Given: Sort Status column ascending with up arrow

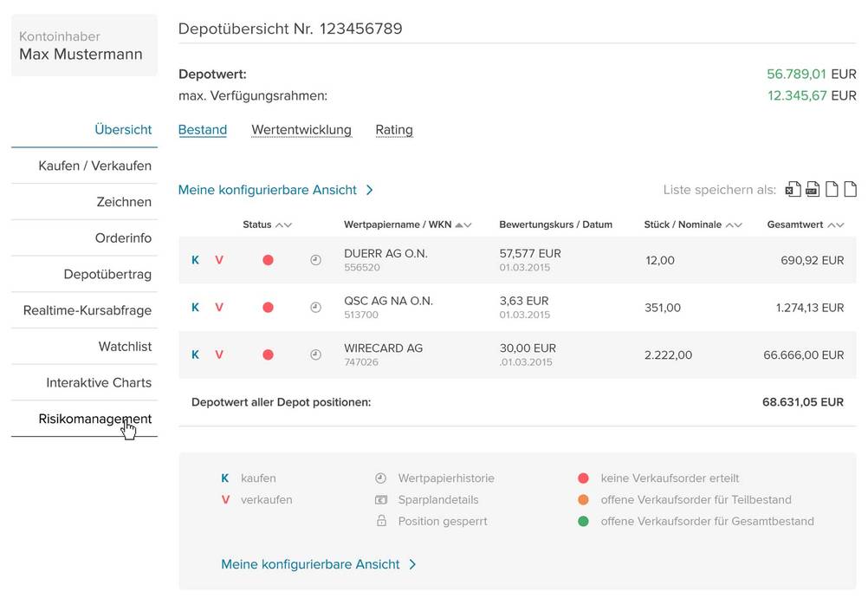Looking at the screenshot, I should click(280, 225).
